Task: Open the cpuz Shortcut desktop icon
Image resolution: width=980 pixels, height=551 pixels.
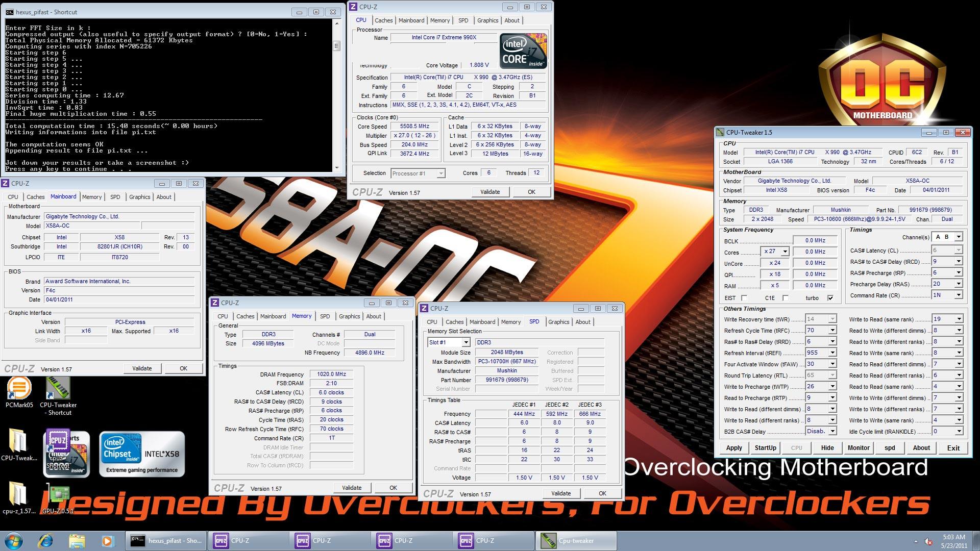Action: pyautogui.click(x=58, y=449)
